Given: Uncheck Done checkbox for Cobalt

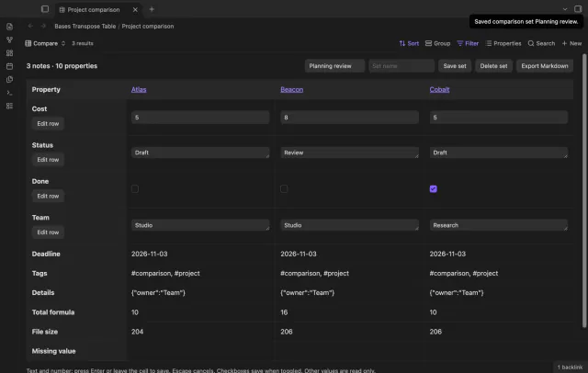Looking at the screenshot, I should pos(434,189).
